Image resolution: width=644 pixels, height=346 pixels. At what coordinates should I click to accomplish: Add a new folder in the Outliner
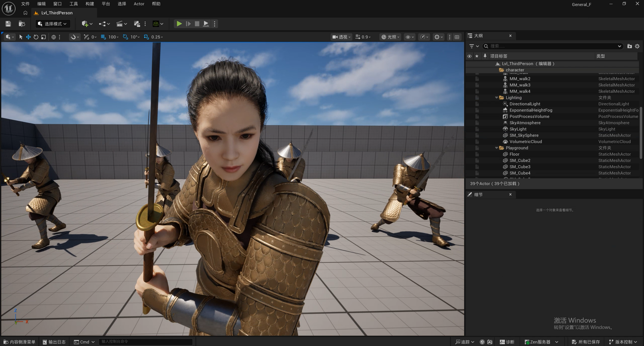[629, 46]
